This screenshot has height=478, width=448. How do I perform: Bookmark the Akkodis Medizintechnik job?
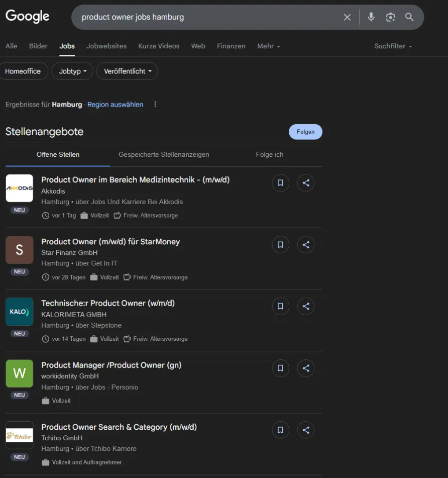point(280,183)
